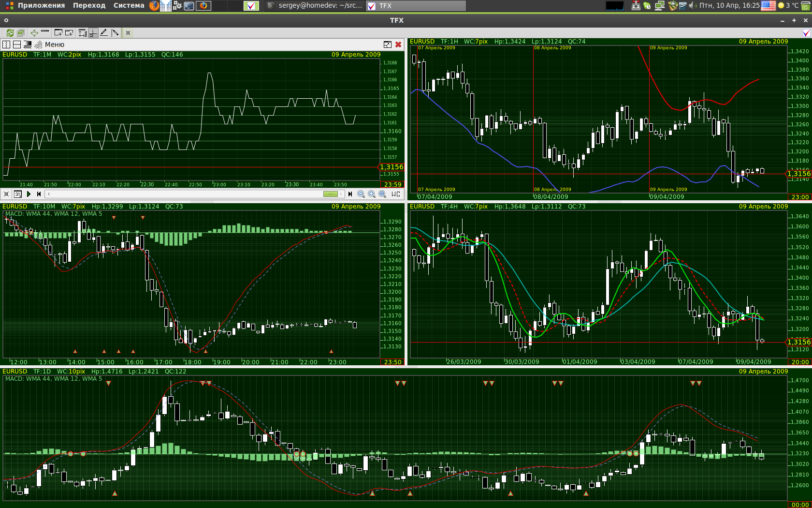Viewport: 812px width, 508px height.
Task: Click the 20:00 time label on 4H chart
Action: (800, 362)
